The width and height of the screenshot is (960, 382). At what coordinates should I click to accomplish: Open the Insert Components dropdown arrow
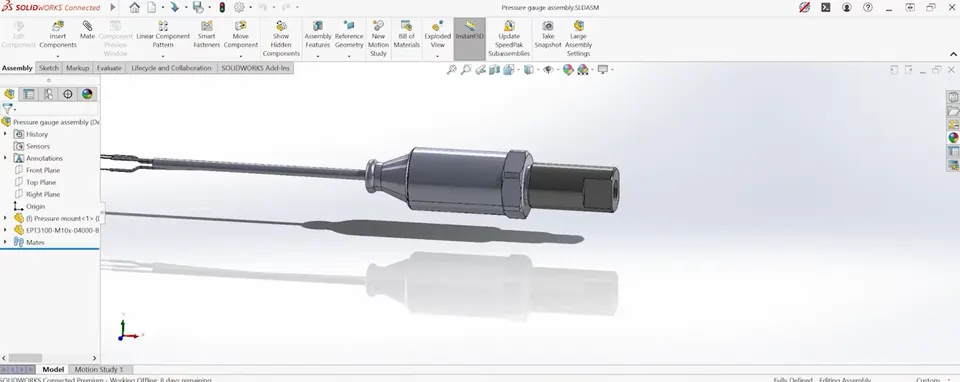point(58,56)
